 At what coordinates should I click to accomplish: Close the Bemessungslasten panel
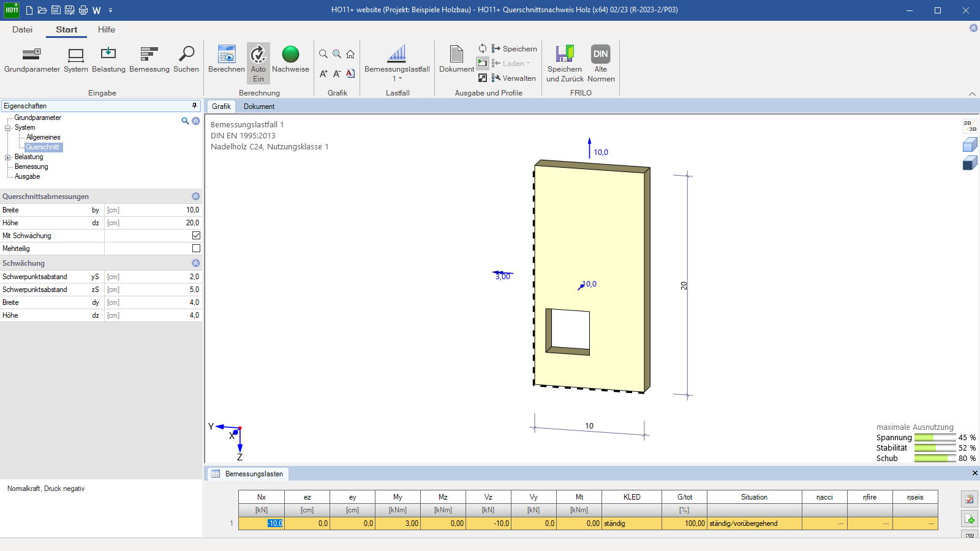pos(974,473)
